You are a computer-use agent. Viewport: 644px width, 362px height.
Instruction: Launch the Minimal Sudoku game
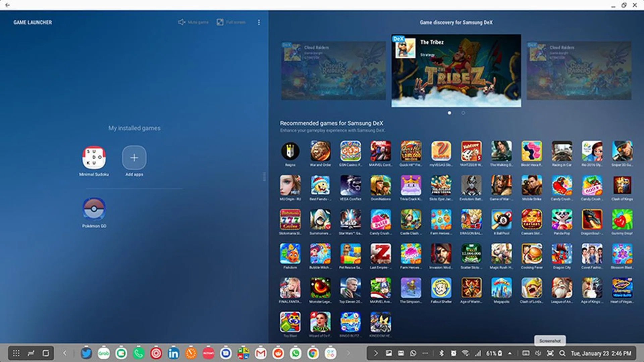94,158
